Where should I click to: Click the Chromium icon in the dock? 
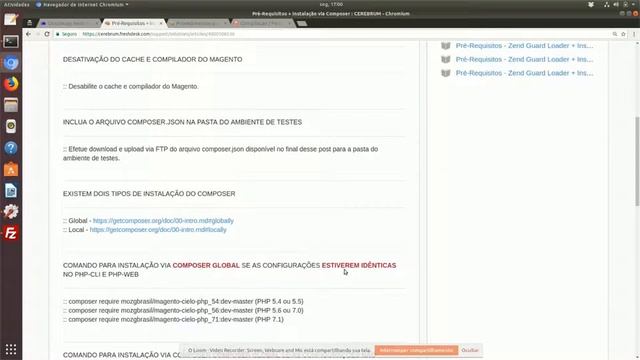pos(11,63)
